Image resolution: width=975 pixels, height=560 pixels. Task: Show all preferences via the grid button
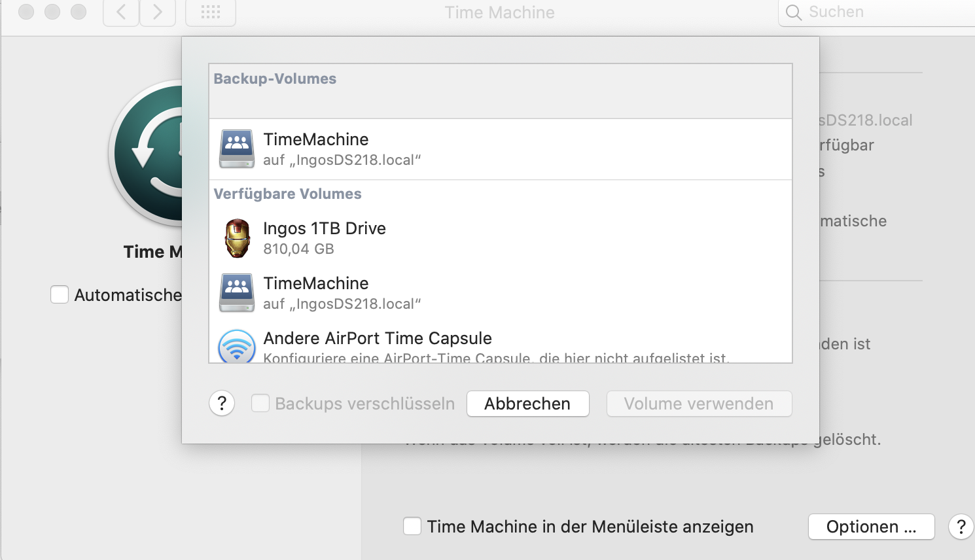pos(211,12)
